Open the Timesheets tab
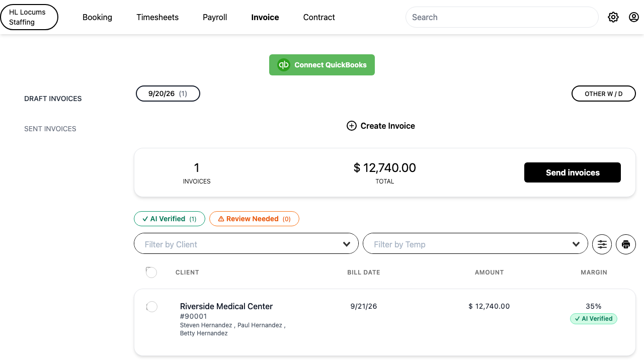The image size is (644, 362). point(157,17)
